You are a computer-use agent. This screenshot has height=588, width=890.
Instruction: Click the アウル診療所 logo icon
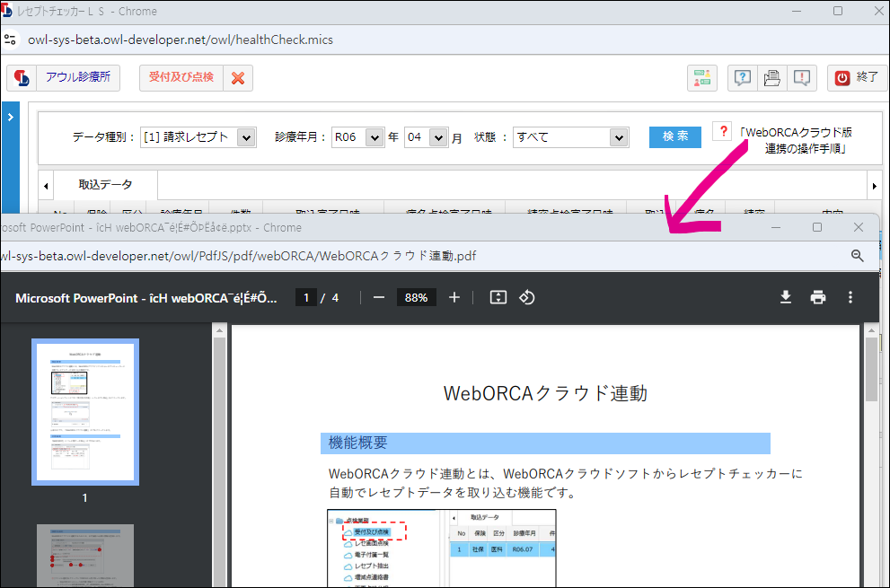click(x=22, y=78)
